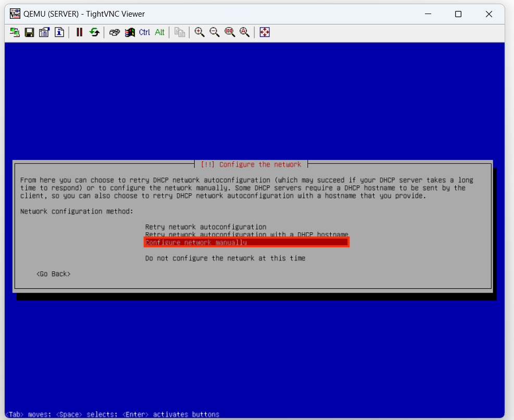This screenshot has height=420, width=514.
Task: Choose Do not configure the network option
Action: (225, 258)
